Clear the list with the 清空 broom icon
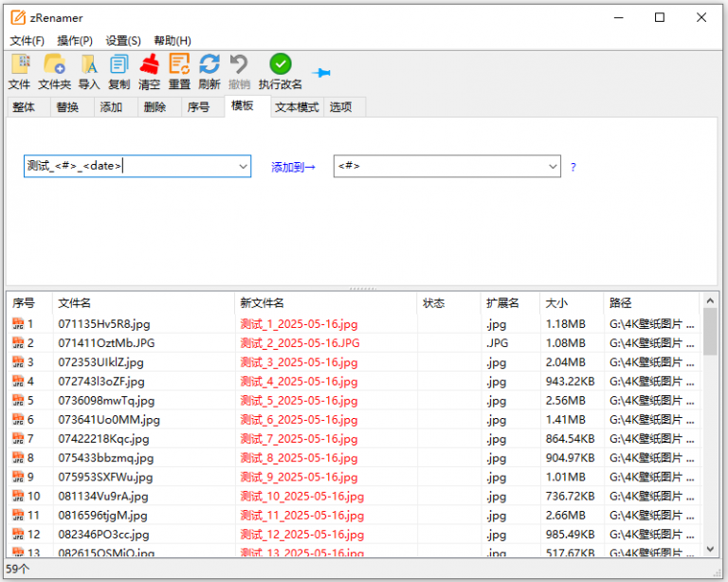 [x=149, y=71]
